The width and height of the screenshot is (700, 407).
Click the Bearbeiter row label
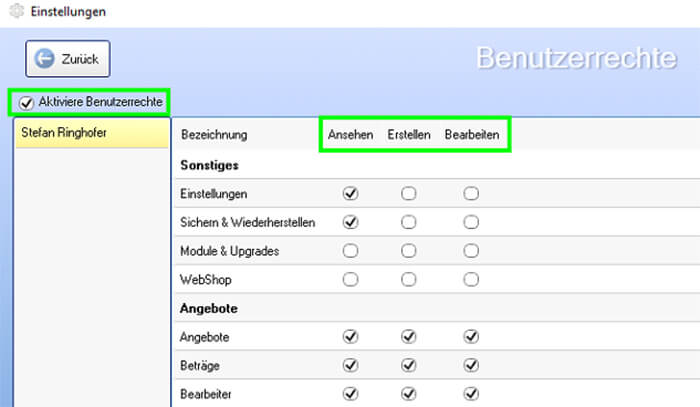pyautogui.click(x=205, y=394)
